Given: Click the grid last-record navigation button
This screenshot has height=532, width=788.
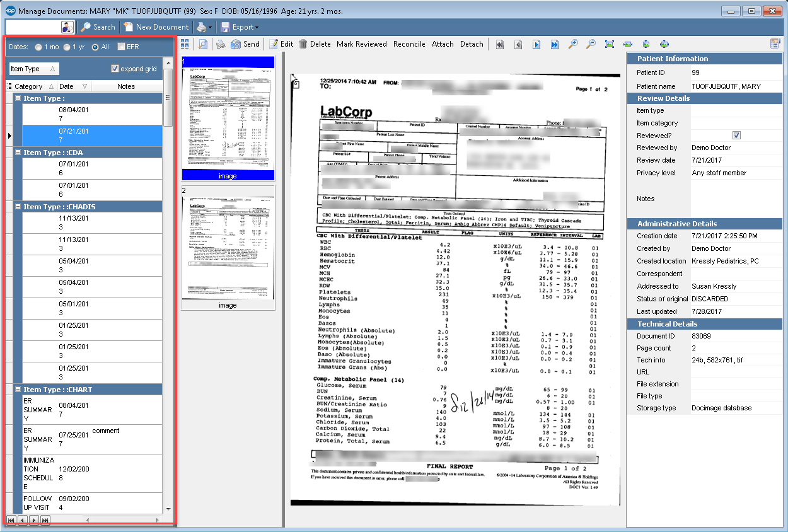Looking at the screenshot, I should click(x=45, y=519).
